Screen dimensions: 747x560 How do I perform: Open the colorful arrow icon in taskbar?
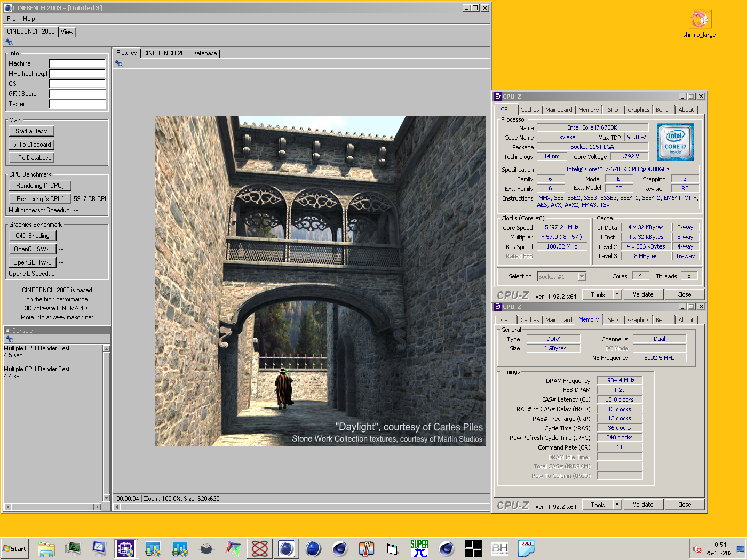(x=233, y=548)
